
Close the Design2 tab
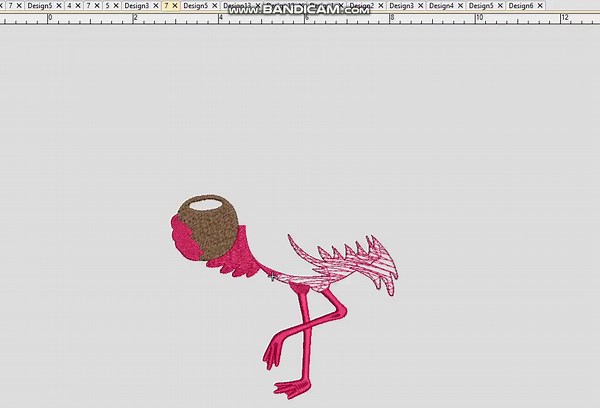[x=381, y=6]
